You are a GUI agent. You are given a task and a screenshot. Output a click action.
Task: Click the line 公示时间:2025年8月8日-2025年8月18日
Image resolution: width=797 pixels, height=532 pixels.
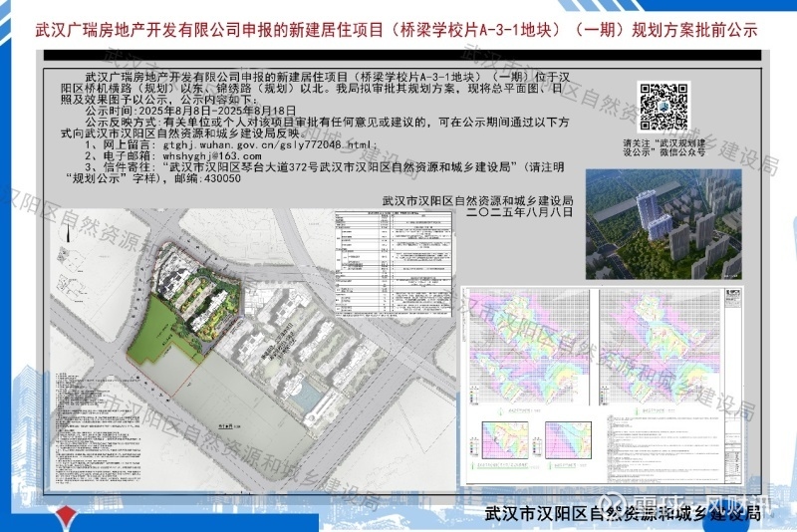click(x=190, y=111)
